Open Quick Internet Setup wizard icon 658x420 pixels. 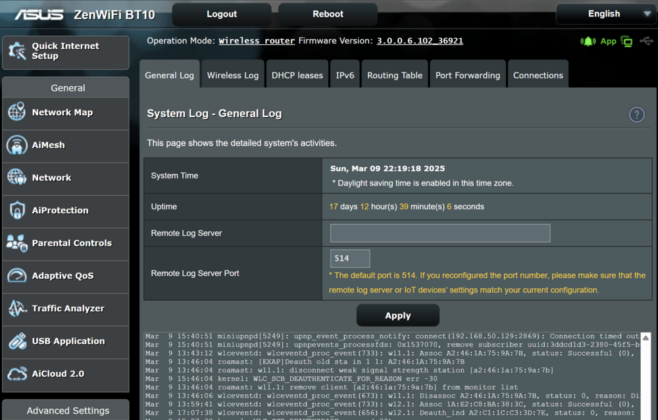click(17, 51)
